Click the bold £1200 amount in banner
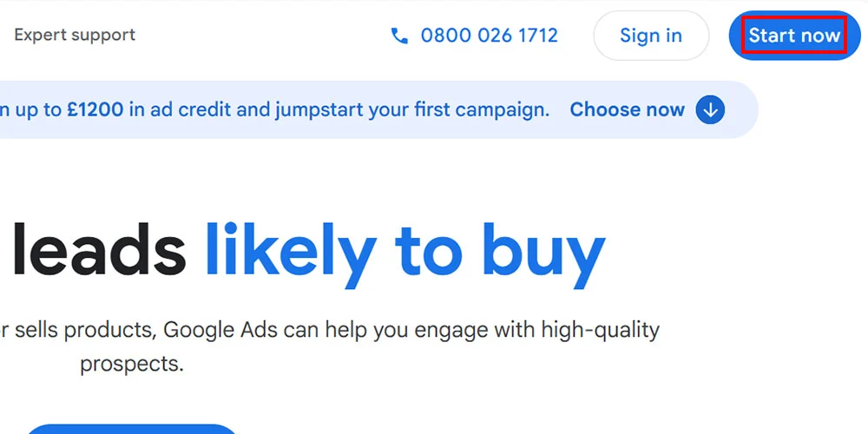This screenshot has width=868, height=434. click(95, 110)
